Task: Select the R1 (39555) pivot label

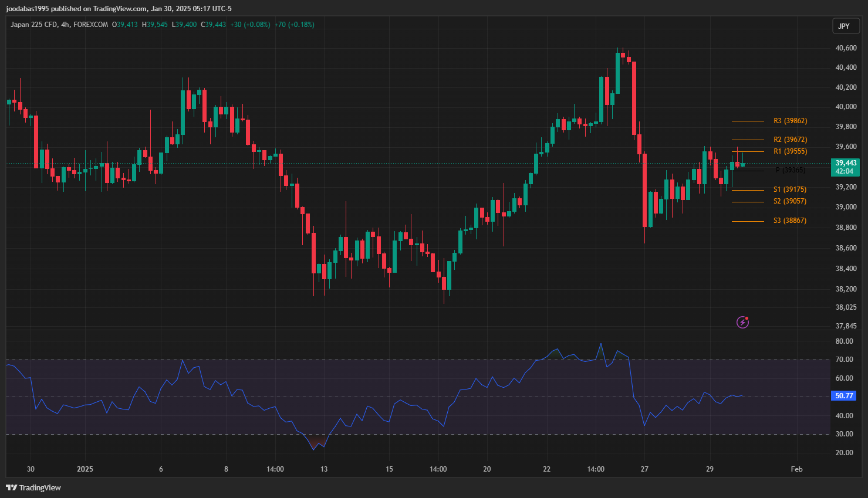Action: (790, 151)
